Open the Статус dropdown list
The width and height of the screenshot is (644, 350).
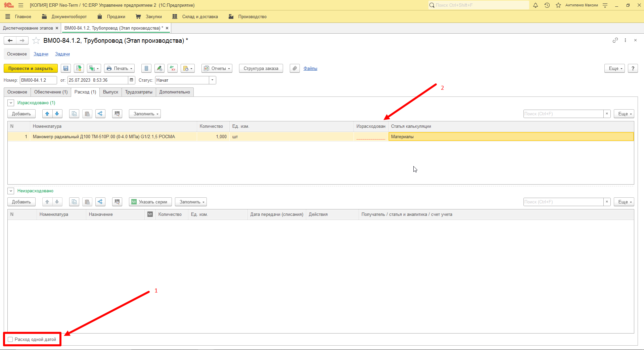pyautogui.click(x=213, y=80)
